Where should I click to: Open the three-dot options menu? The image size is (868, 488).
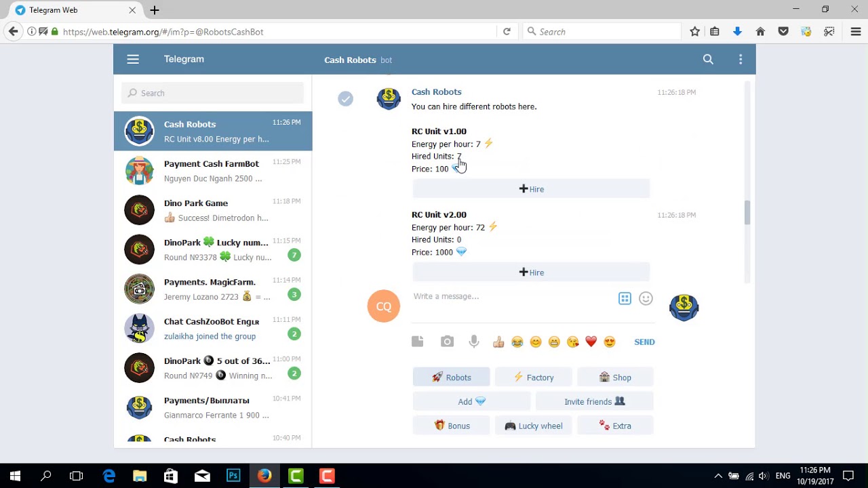click(x=741, y=60)
